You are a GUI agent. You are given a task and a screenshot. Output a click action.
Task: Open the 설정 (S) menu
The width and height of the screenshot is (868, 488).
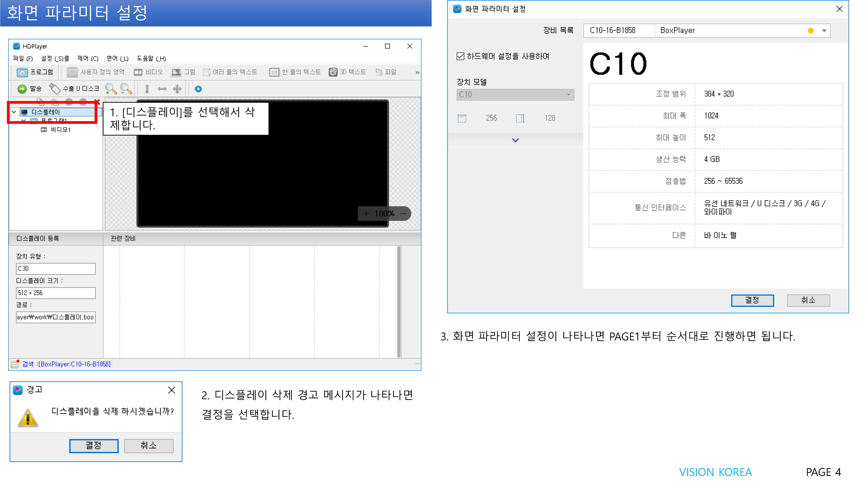[55, 58]
